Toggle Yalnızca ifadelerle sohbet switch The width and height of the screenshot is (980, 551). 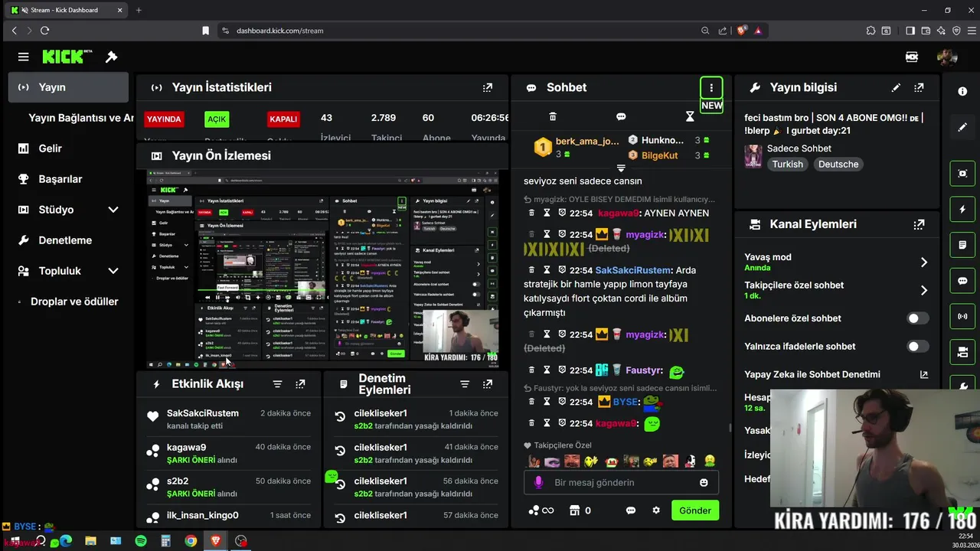pyautogui.click(x=918, y=347)
